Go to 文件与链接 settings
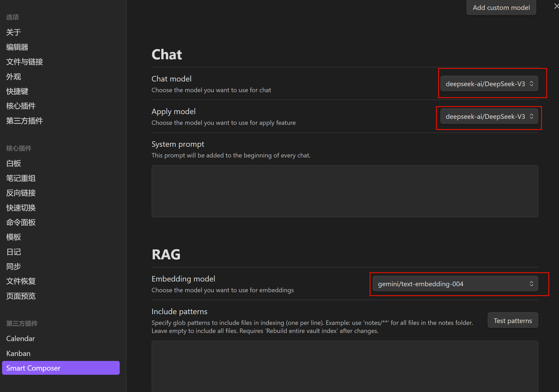The image size is (559, 392). (x=25, y=62)
